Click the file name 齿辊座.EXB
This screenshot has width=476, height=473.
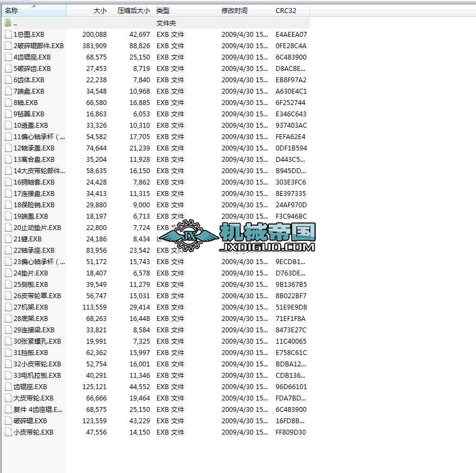click(30, 386)
